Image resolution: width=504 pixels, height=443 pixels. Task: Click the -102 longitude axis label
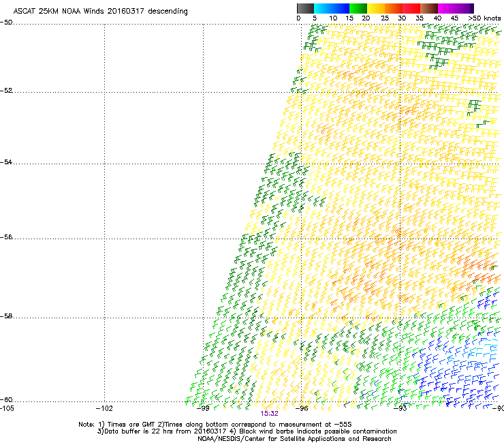pos(104,408)
